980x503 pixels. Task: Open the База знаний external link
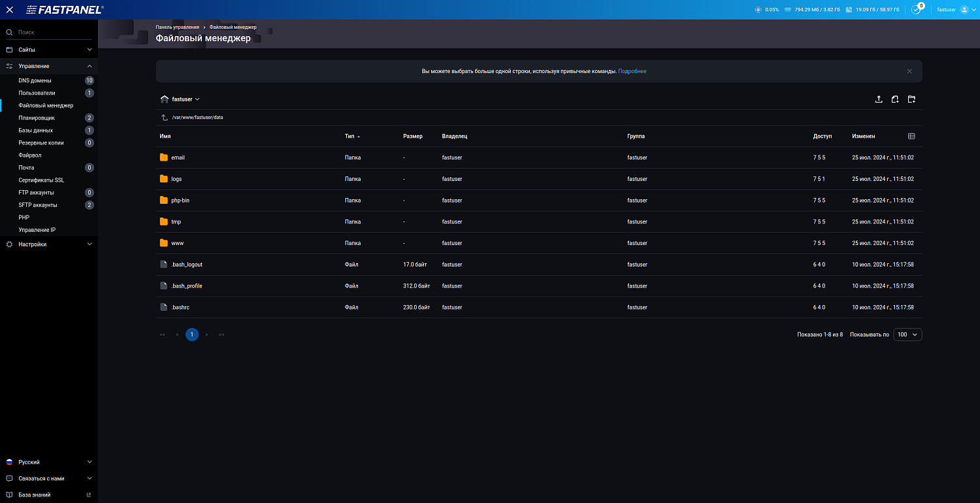point(49,495)
